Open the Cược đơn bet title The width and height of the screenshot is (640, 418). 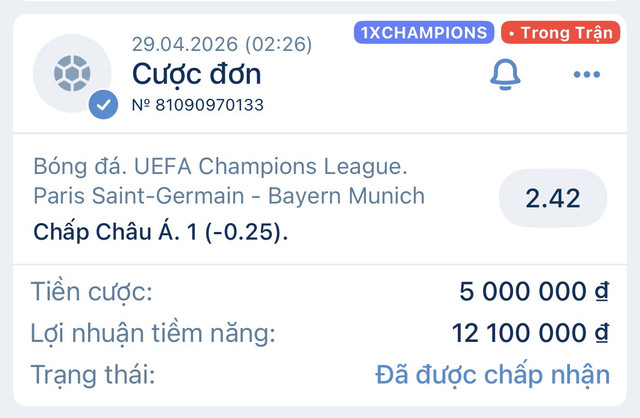click(196, 74)
